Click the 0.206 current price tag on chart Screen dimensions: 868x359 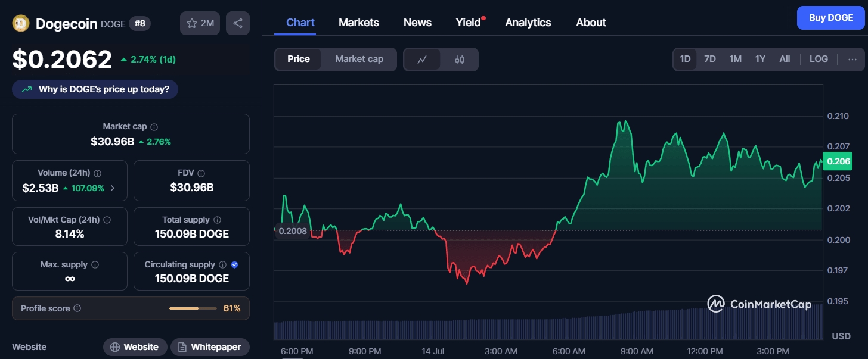pyautogui.click(x=837, y=161)
